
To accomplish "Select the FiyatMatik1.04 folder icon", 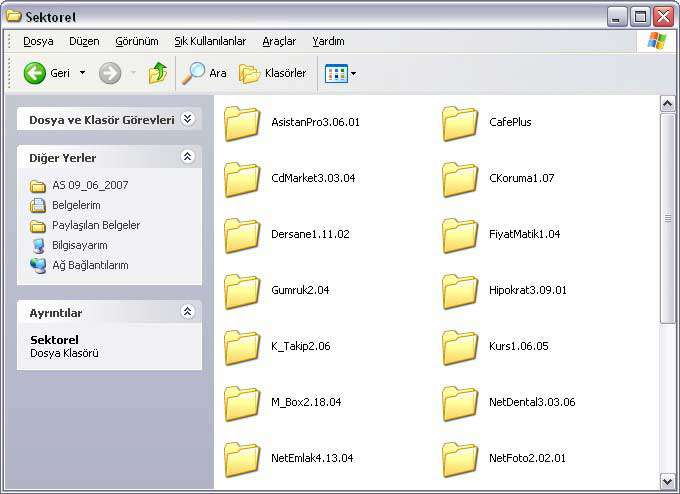I will tap(460, 236).
